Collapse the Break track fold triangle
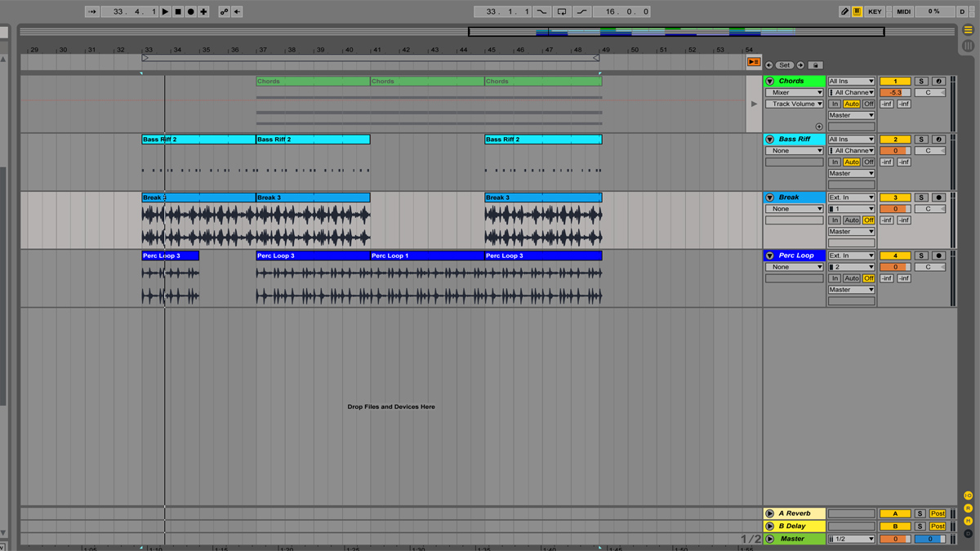Screen dimensions: 980x551 [769, 198]
